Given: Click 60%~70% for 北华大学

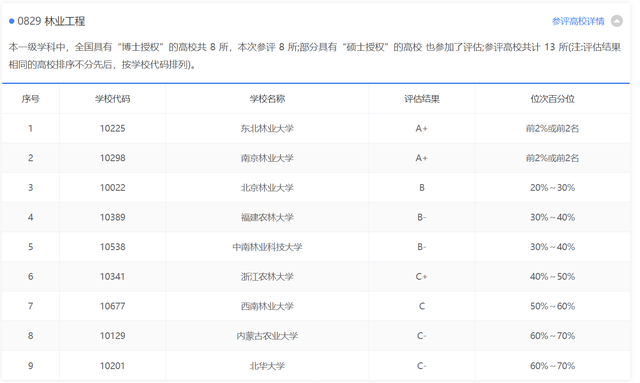Looking at the screenshot, I should 553,366.
